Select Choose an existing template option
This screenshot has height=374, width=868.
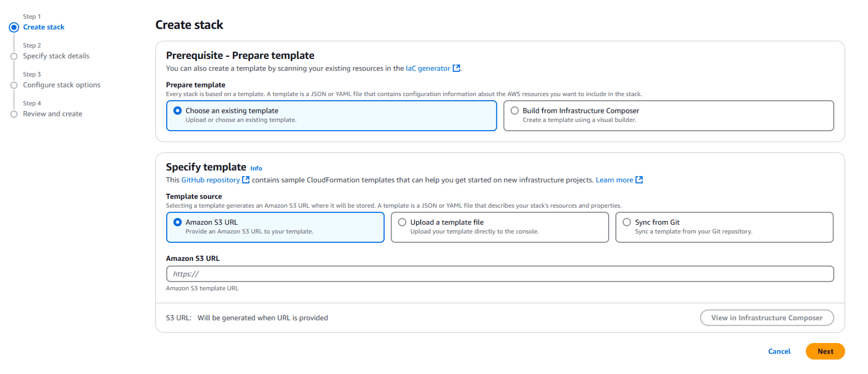point(178,111)
